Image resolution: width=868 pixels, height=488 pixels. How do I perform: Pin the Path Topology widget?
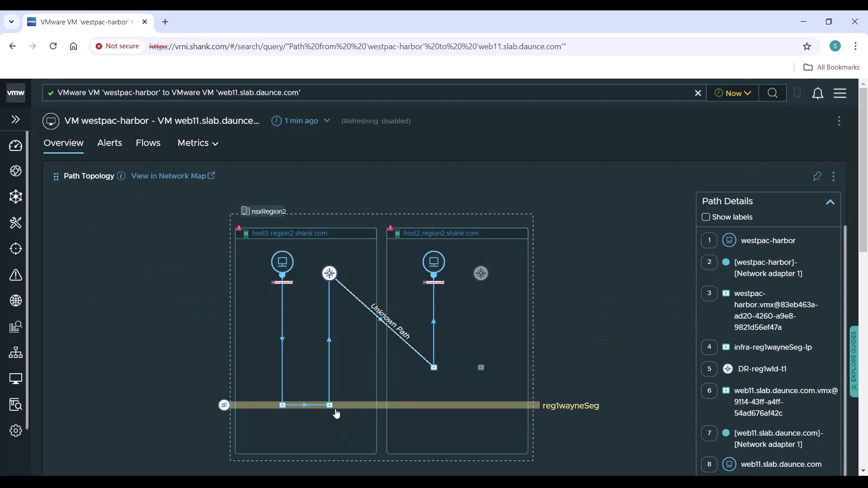pyautogui.click(x=818, y=177)
